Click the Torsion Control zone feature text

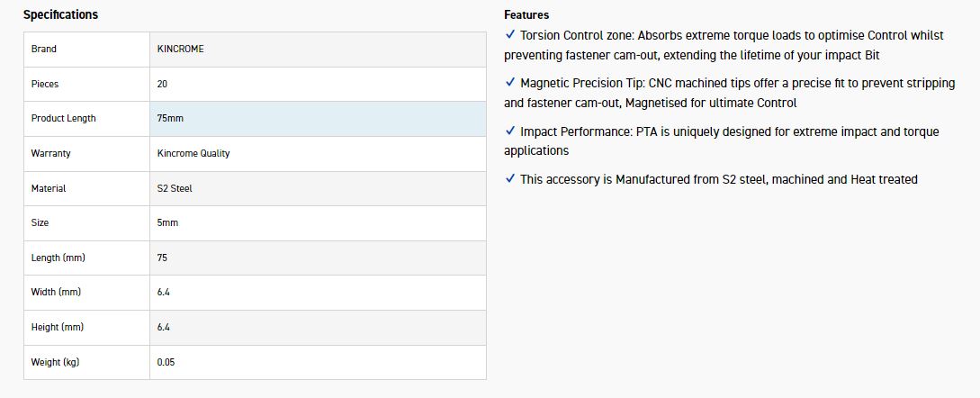click(x=732, y=35)
